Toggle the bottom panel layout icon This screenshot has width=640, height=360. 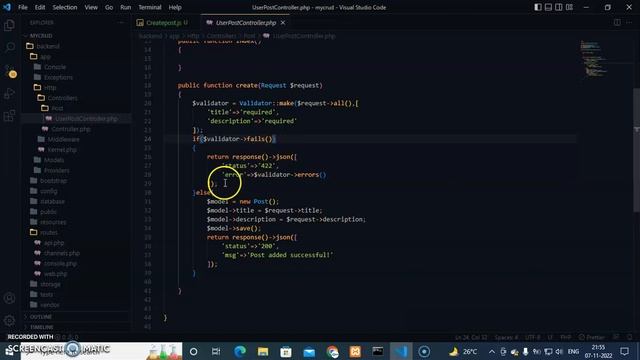[548, 7]
